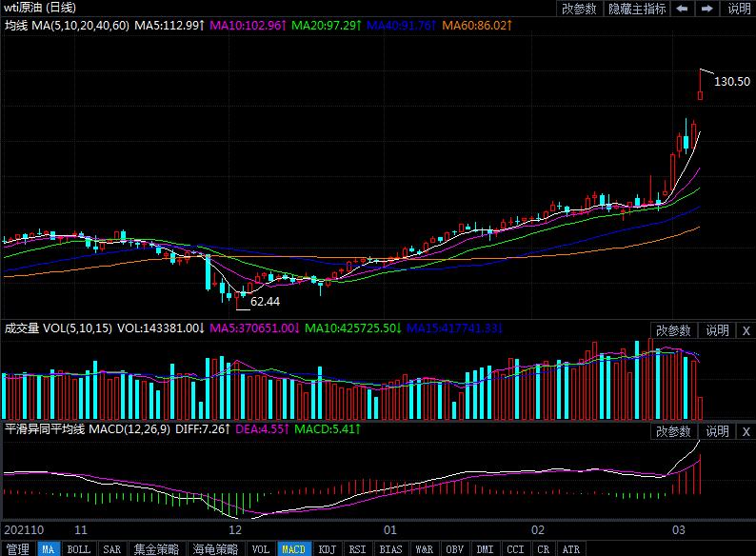Hide the main indicator (隐藏主指标)
This screenshot has width=756, height=556.
click(x=637, y=9)
